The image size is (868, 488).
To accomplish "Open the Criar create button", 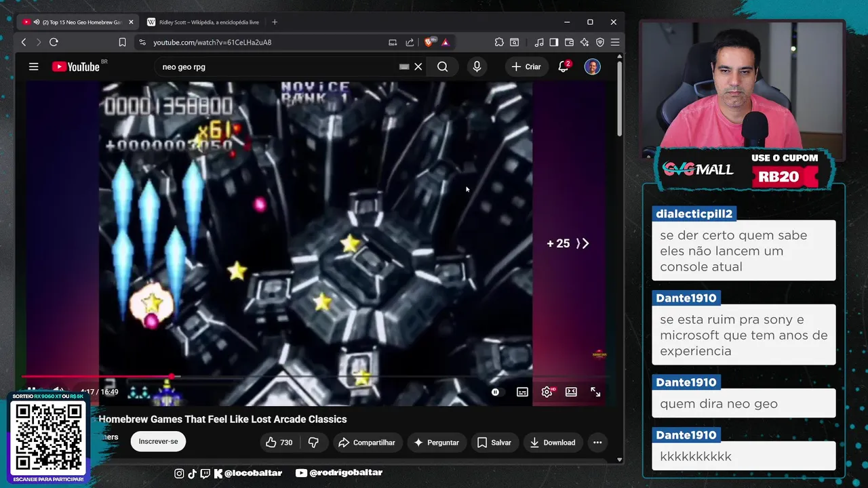I will pos(526,66).
